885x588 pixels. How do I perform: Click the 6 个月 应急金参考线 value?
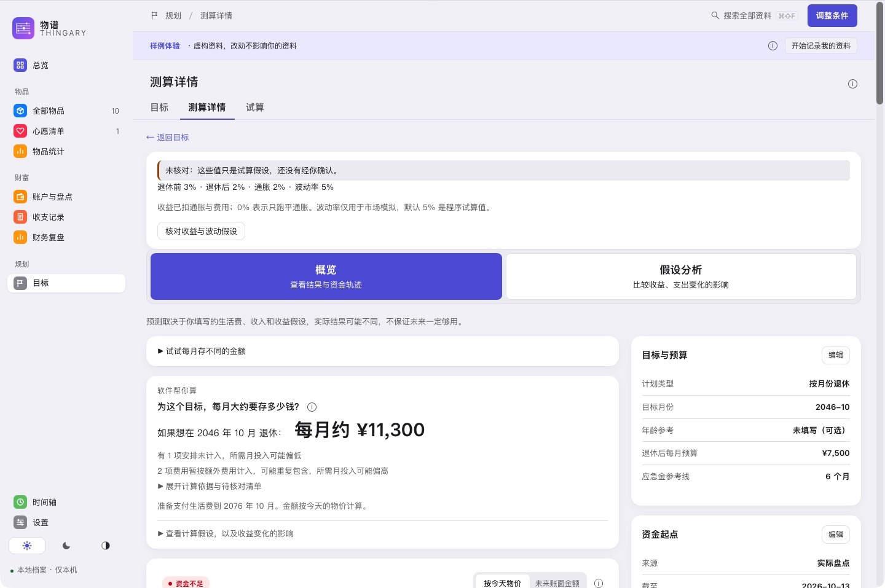click(837, 476)
